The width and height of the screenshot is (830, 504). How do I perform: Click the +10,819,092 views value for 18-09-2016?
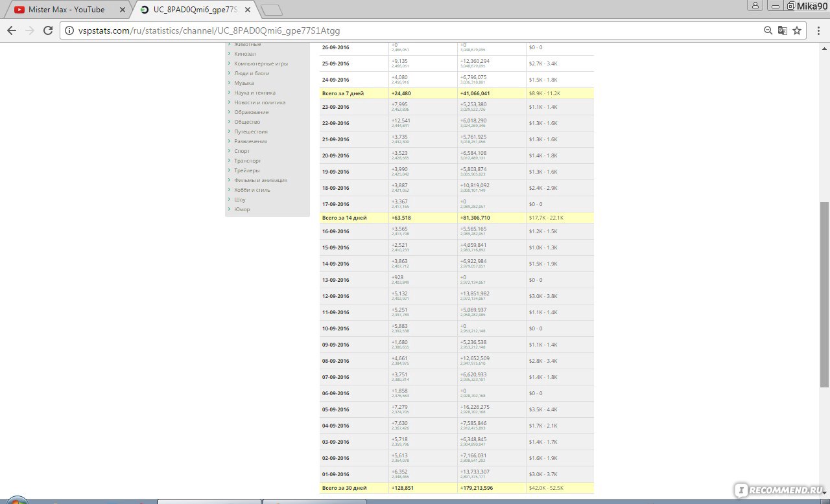tap(475, 185)
